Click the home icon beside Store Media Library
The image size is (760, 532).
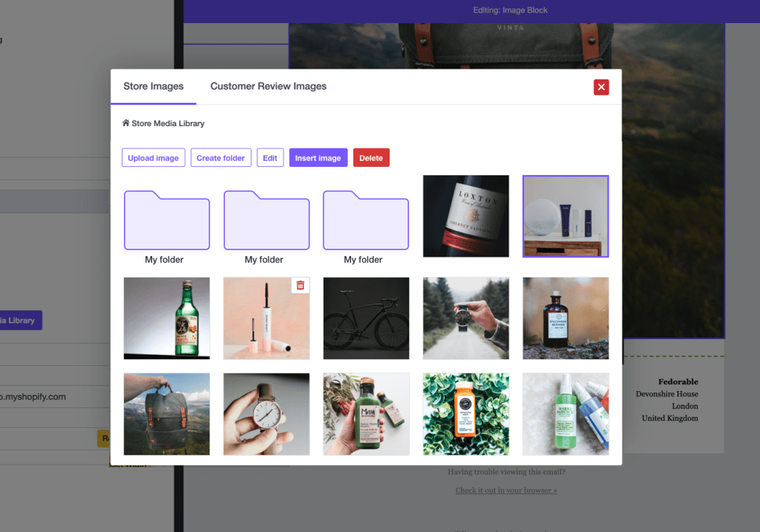125,123
